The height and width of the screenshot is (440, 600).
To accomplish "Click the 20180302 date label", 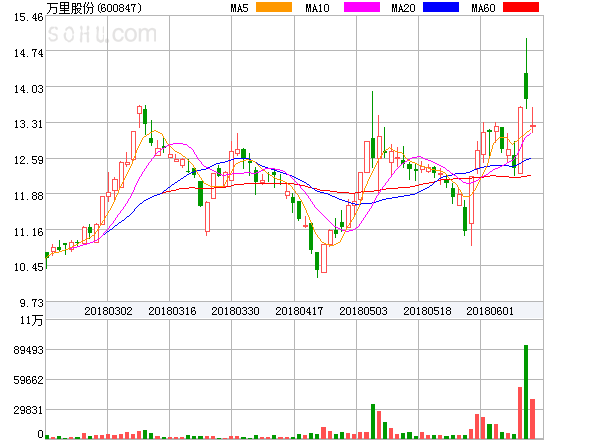I will [108, 311].
